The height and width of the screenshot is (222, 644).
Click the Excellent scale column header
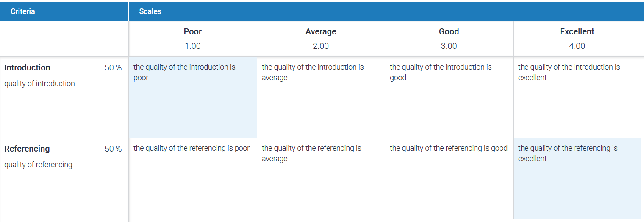pyautogui.click(x=577, y=39)
